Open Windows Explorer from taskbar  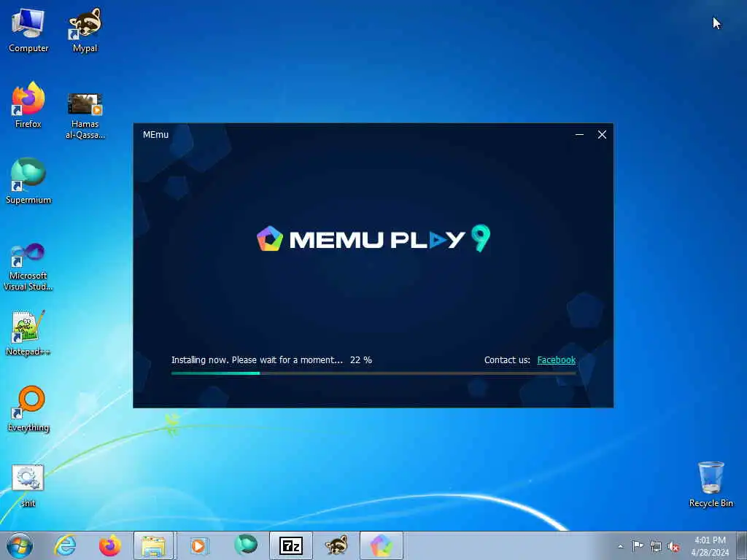click(153, 545)
